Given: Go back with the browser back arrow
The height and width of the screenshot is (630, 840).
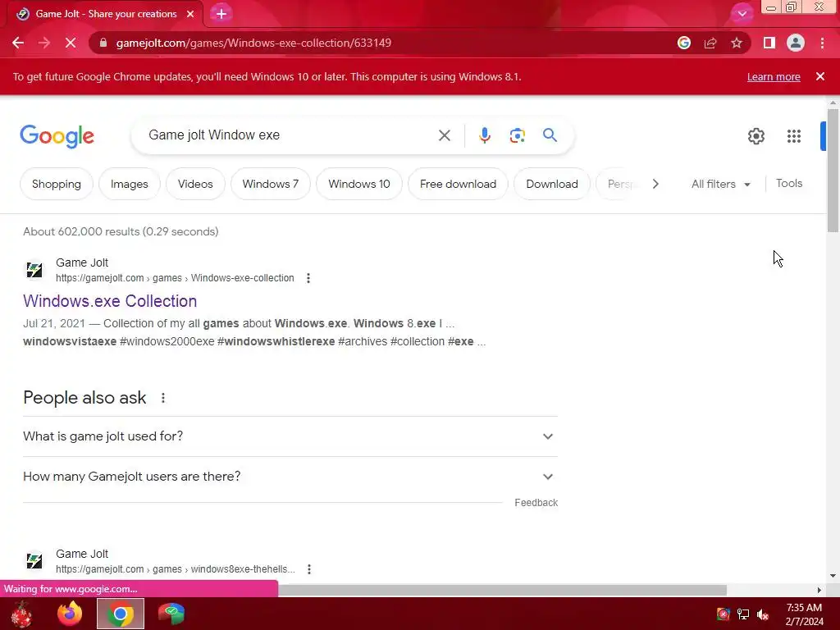Looking at the screenshot, I should [x=18, y=43].
